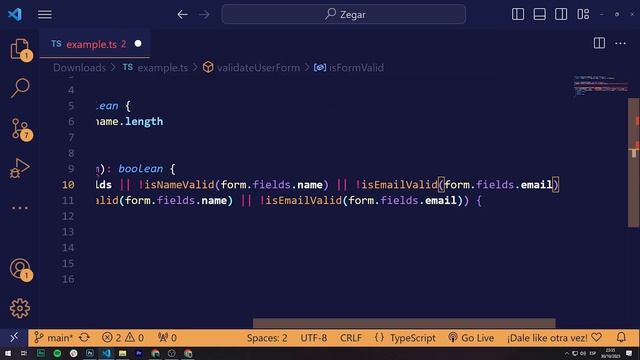
Task: Toggle the bottom panel layout icon
Action: 540,14
